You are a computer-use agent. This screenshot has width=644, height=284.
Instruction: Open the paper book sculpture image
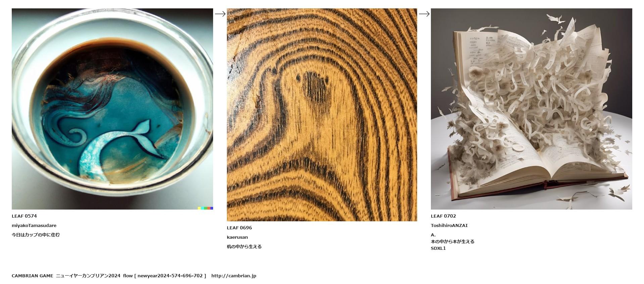pyautogui.click(x=531, y=109)
